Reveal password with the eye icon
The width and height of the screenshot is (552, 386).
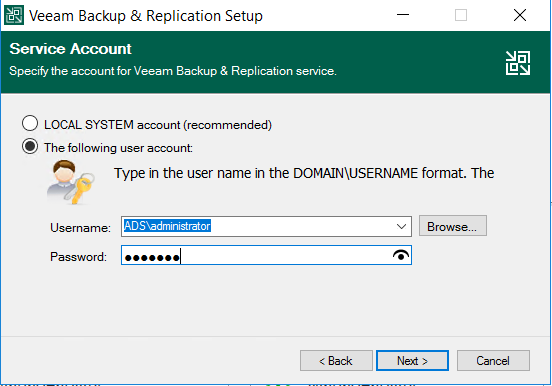pos(401,255)
